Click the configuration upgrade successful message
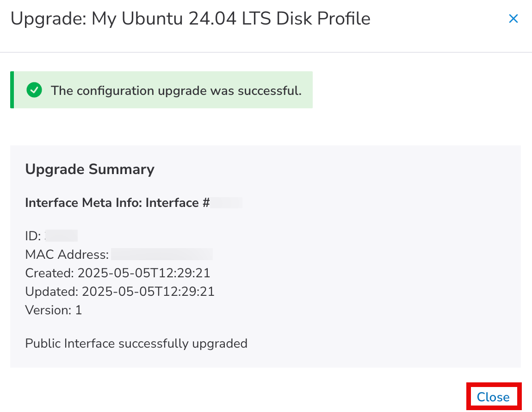Viewport: 532px width, 412px height. click(176, 90)
